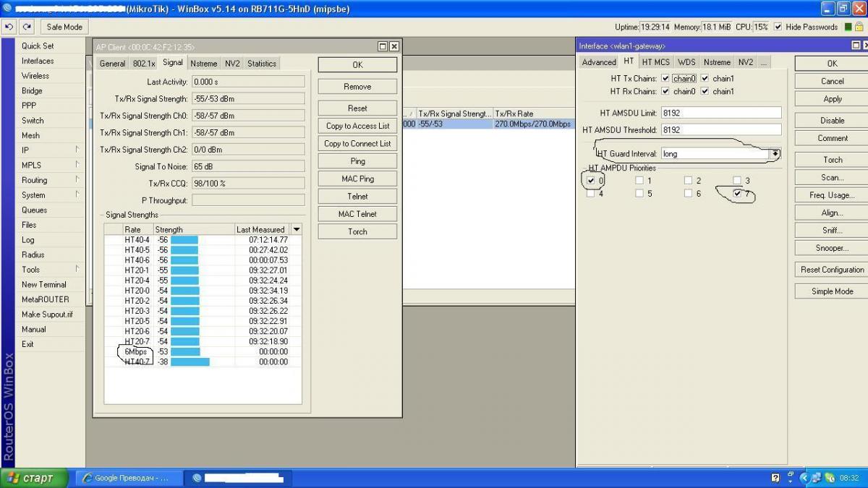Switch to the Statistics tab
This screenshot has width=868, height=488.
pos(261,64)
